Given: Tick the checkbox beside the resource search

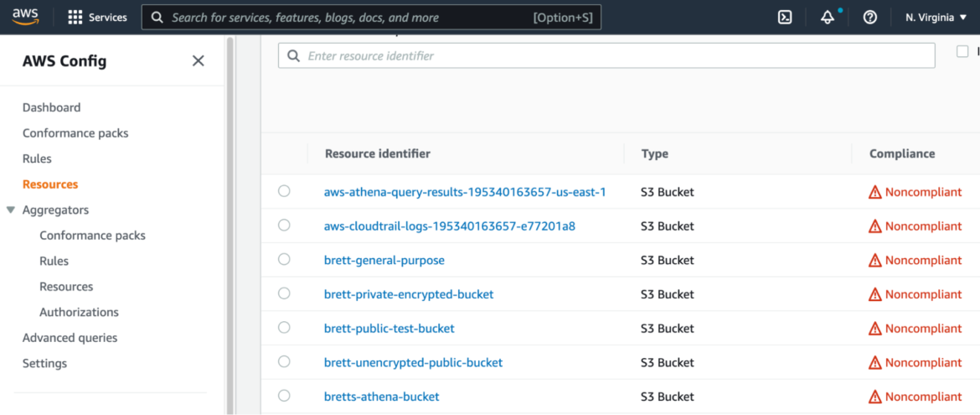Looking at the screenshot, I should 962,51.
